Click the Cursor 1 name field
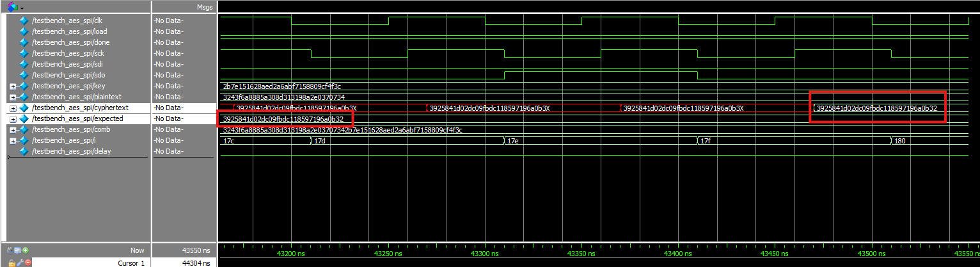 click(x=131, y=263)
